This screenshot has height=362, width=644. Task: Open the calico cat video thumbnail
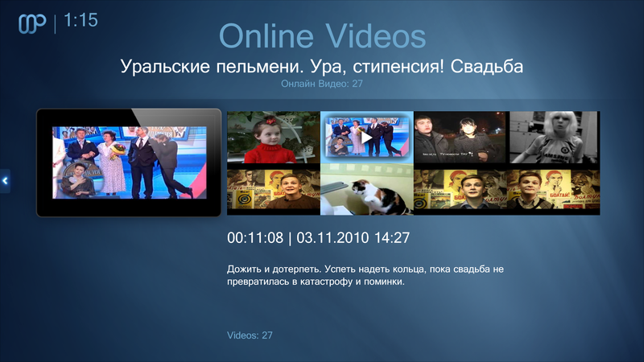366,191
